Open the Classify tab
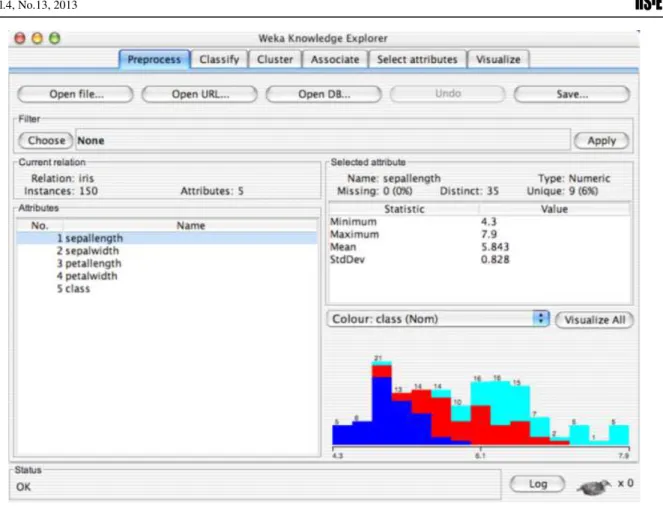Image resolution: width=663 pixels, height=506 pixels. pos(219,60)
